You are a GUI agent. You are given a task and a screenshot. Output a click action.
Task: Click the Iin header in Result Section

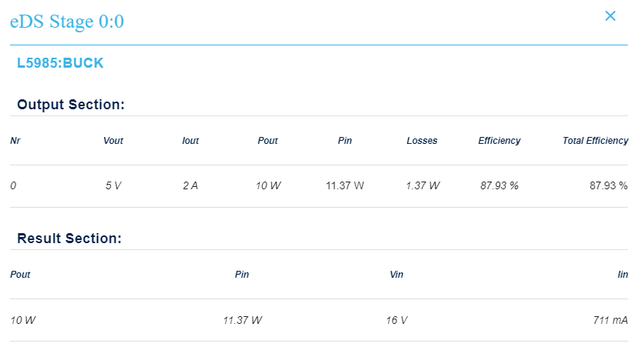[x=622, y=275]
